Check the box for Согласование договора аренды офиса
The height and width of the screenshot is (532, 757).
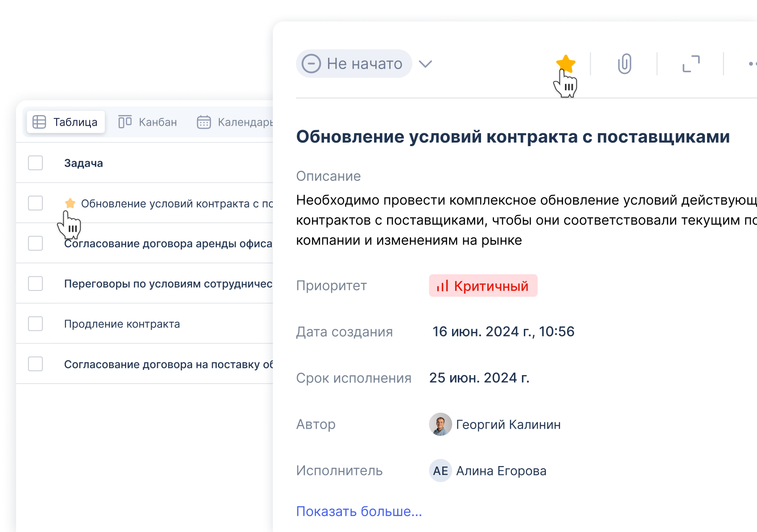click(x=36, y=243)
